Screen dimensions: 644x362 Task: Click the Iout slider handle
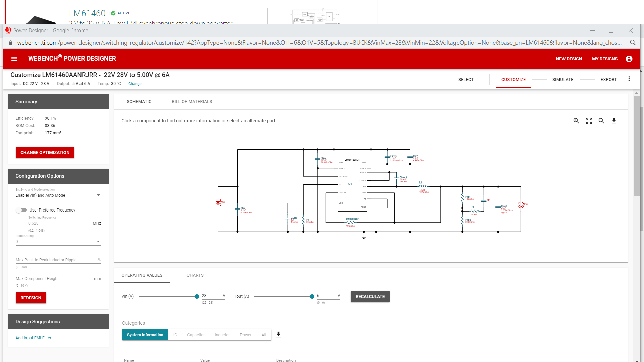(x=312, y=297)
